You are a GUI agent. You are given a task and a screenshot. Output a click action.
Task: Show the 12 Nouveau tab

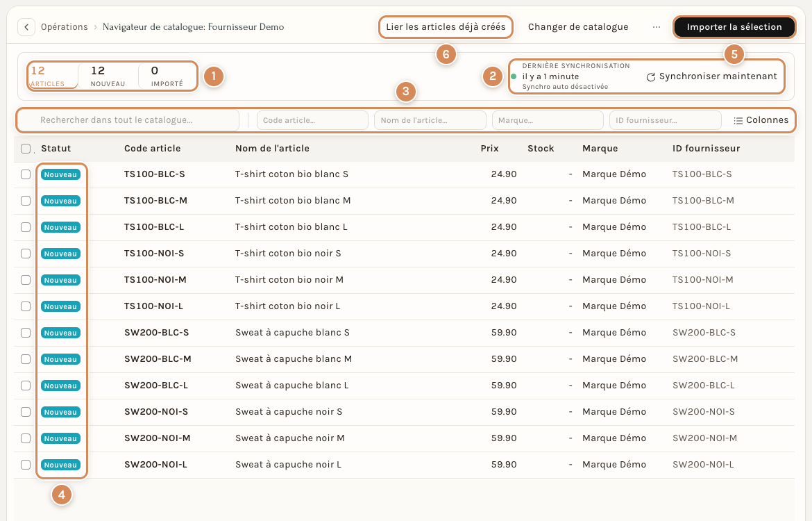pyautogui.click(x=108, y=76)
